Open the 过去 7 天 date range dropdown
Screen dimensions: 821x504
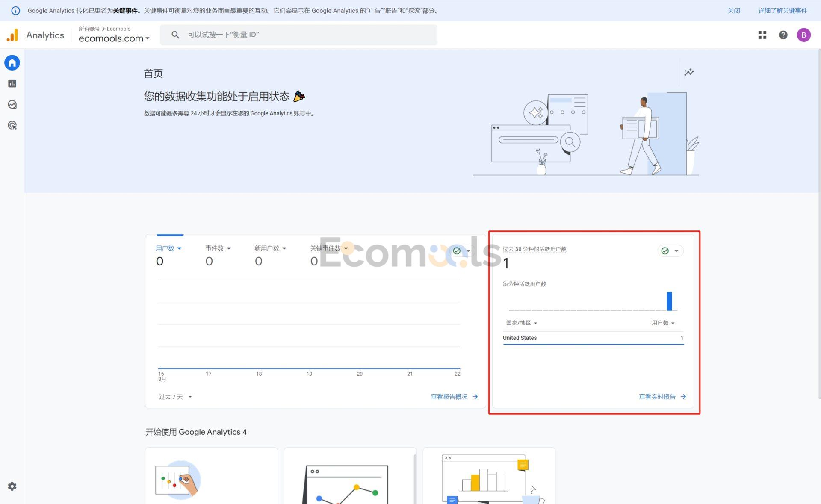coord(175,397)
